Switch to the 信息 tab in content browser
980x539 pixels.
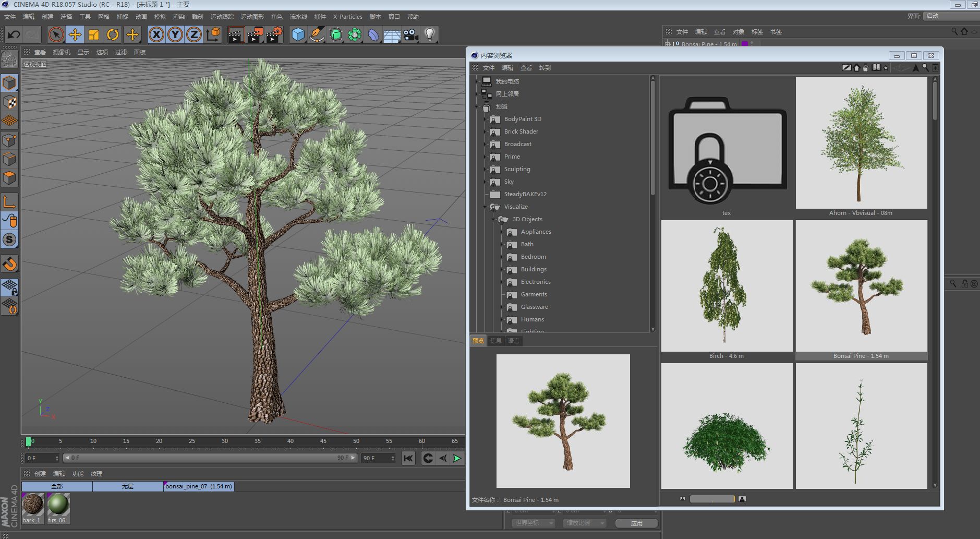pyautogui.click(x=495, y=341)
